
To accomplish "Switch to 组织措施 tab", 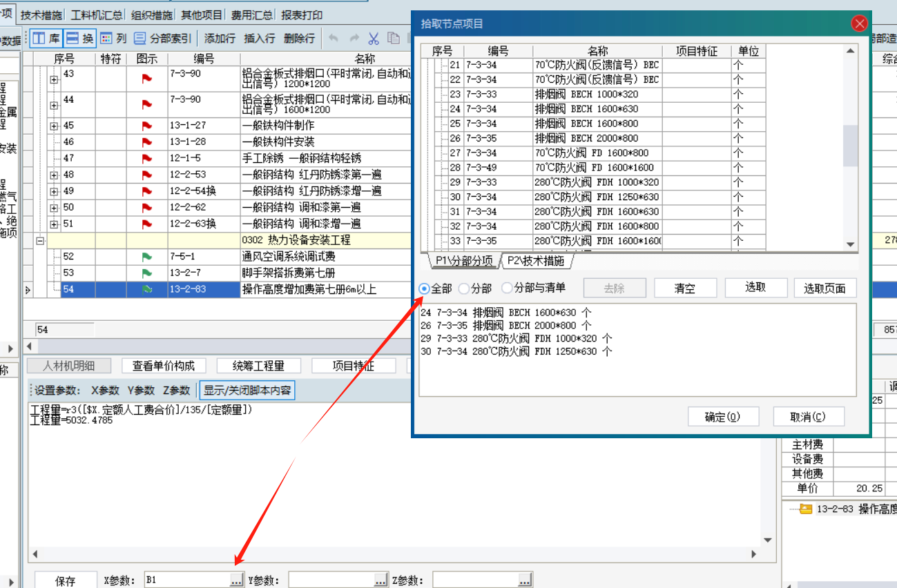I will tap(152, 14).
